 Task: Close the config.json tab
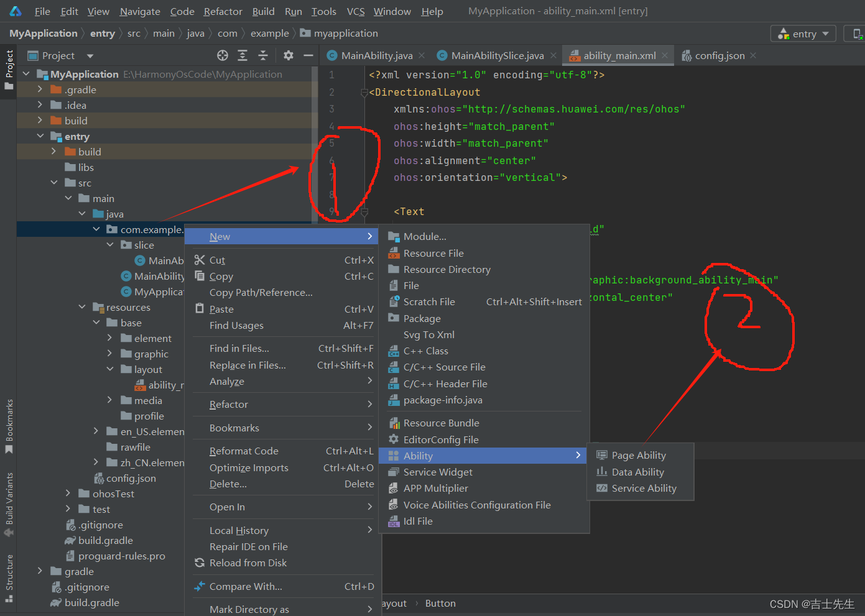point(753,55)
